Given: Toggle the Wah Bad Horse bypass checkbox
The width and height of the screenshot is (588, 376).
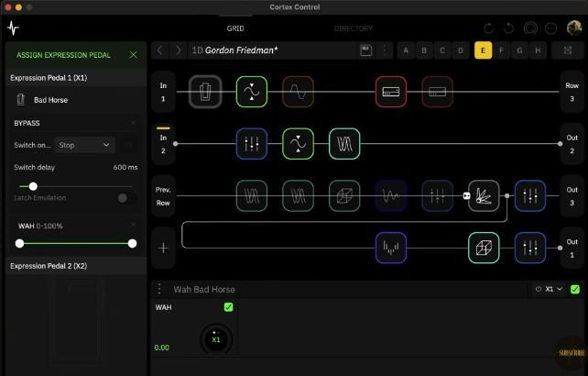Looking at the screenshot, I should click(575, 289).
